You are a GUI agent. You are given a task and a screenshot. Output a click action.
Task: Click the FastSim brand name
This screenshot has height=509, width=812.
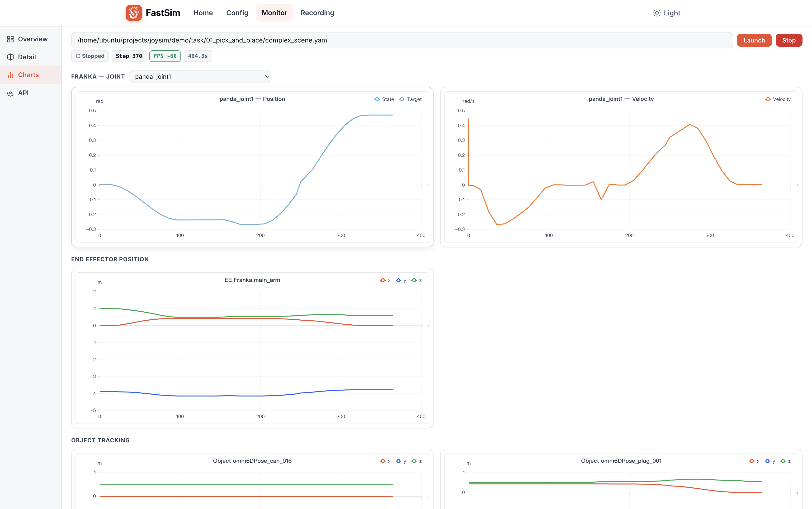pos(163,13)
